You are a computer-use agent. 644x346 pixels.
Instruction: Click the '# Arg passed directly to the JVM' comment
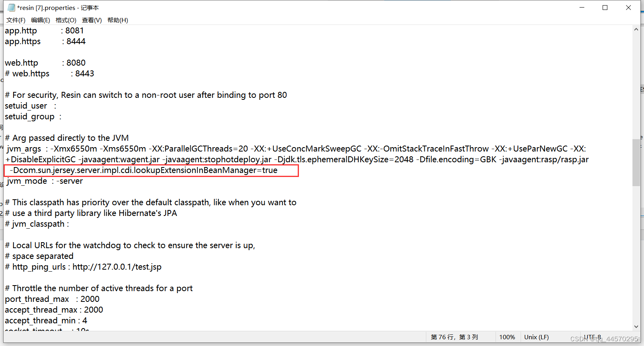pos(67,138)
